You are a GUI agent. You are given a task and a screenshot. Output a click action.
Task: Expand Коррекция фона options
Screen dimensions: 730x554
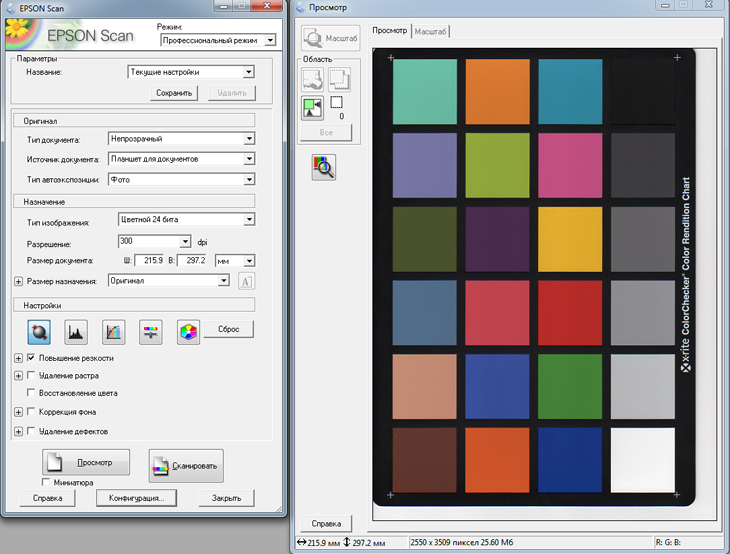pos(18,412)
